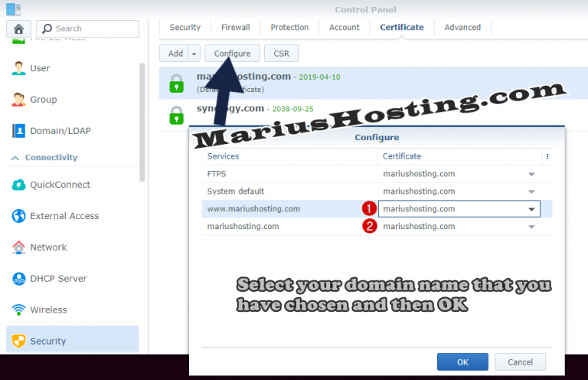Open External Access globe icon
This screenshot has width=588, height=380.
19,216
